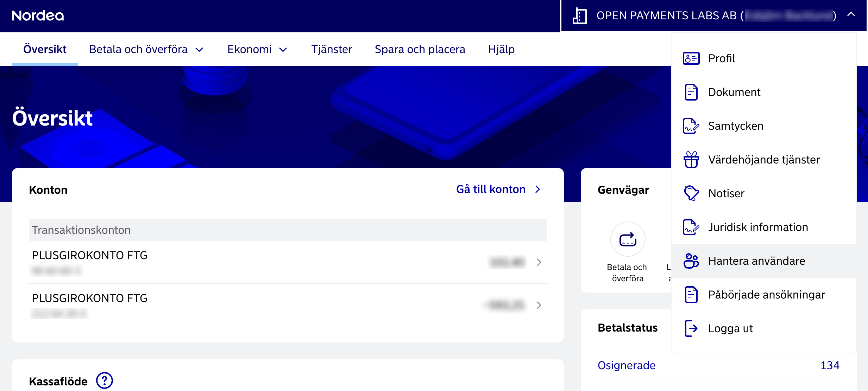Open the Spara och placera tab
Screen dimensions: 868x391
coord(420,50)
